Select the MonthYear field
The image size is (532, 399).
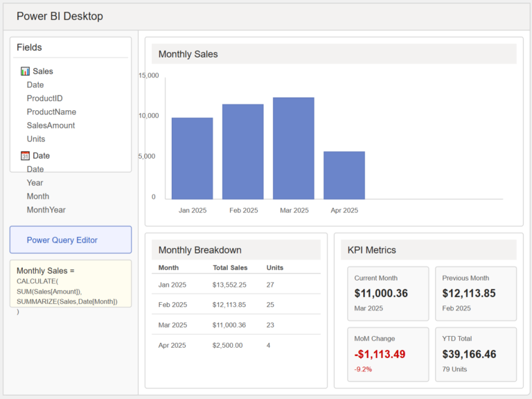coord(46,210)
